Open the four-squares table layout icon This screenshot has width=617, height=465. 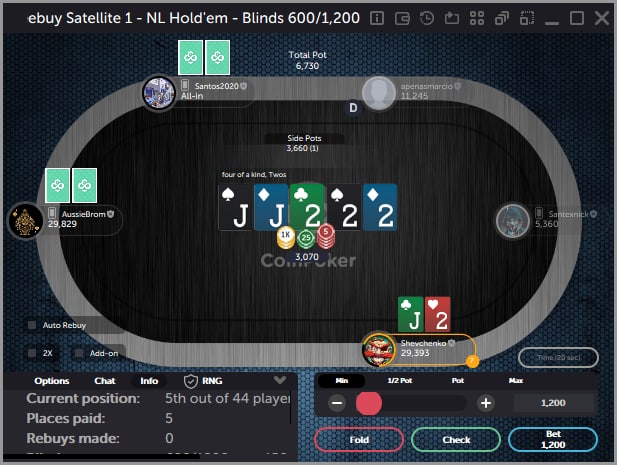click(477, 18)
